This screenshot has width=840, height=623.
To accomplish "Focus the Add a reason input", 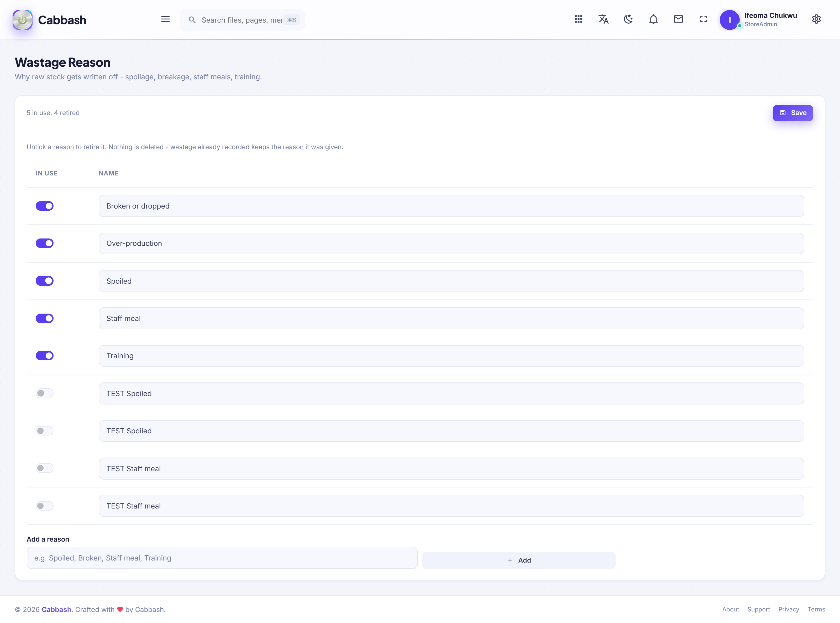I will tap(222, 558).
